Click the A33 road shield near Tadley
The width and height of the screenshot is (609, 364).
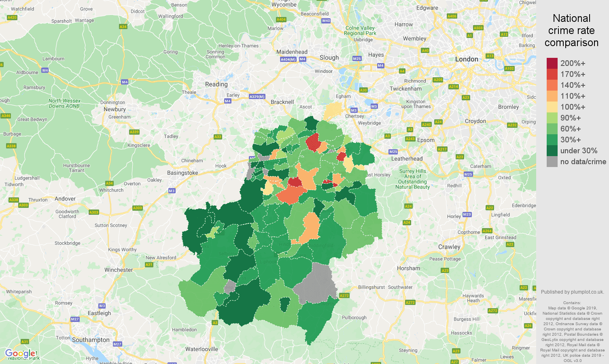[x=218, y=137]
